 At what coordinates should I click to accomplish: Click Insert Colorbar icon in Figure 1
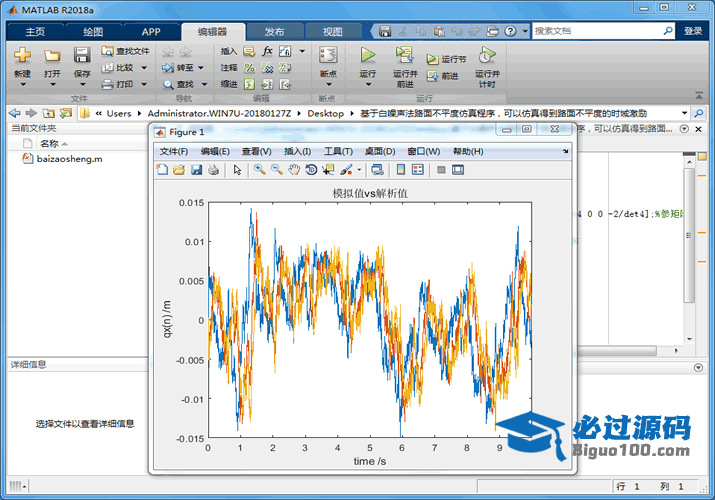tap(400, 170)
